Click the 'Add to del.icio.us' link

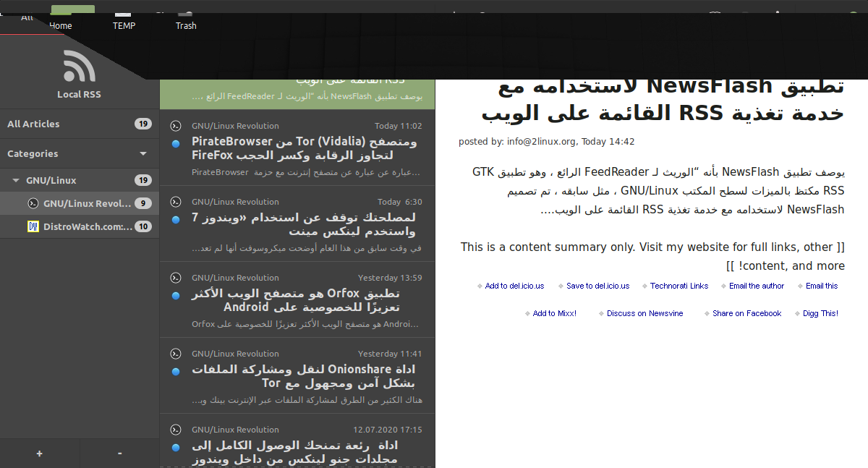tap(514, 286)
